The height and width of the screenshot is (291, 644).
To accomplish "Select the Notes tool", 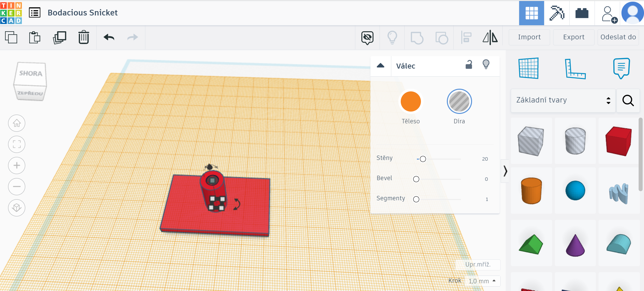I will tap(621, 68).
